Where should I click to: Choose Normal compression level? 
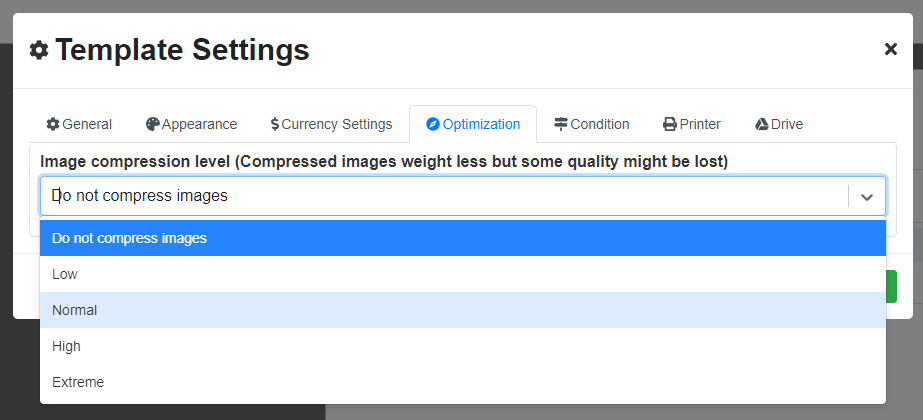pos(463,310)
